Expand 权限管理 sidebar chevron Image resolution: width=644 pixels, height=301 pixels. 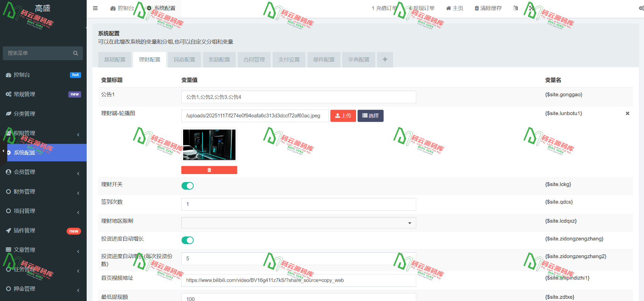click(78, 135)
